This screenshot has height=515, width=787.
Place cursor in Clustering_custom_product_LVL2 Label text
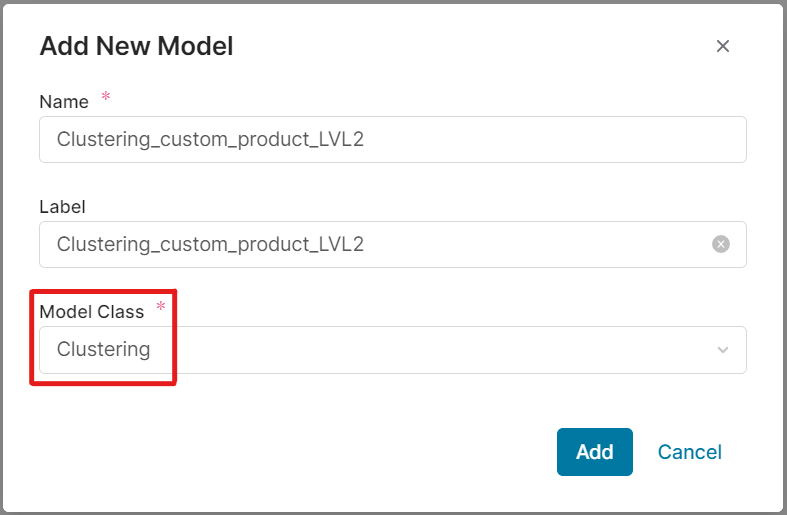click(210, 244)
